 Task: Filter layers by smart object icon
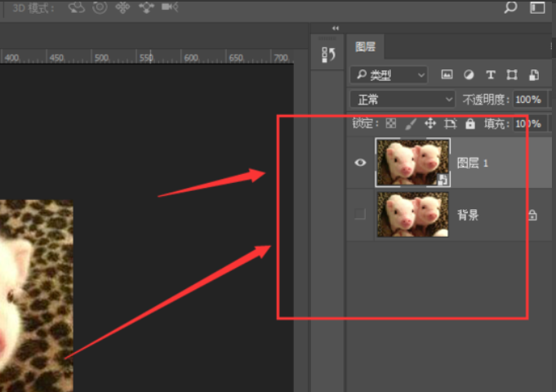pyautogui.click(x=534, y=74)
